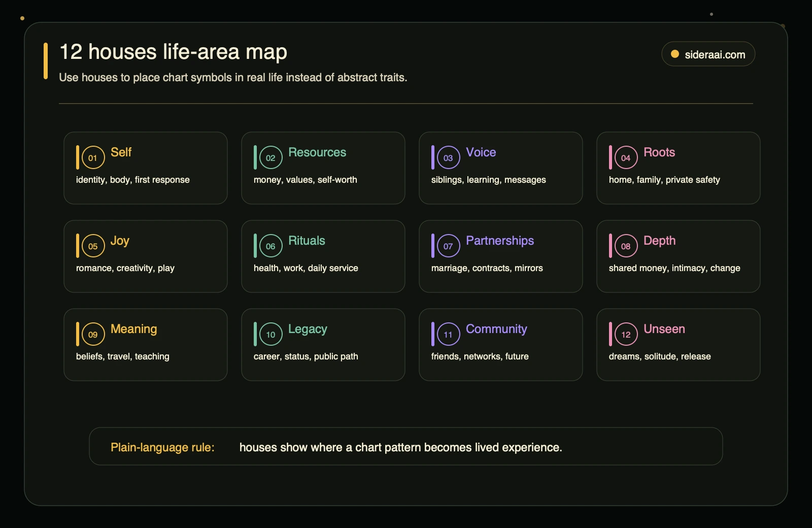Select the Meaning house title
Viewport: 812px width, 528px height.
(133, 329)
